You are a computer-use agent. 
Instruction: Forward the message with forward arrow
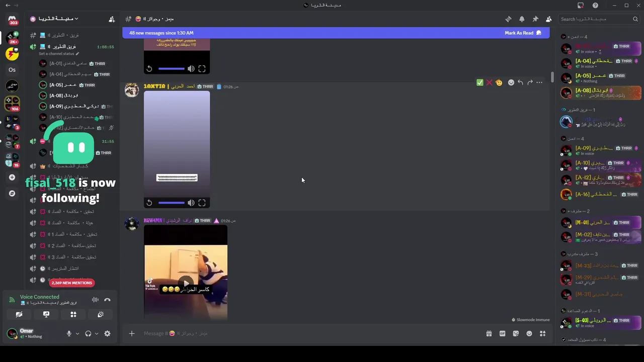(530, 82)
